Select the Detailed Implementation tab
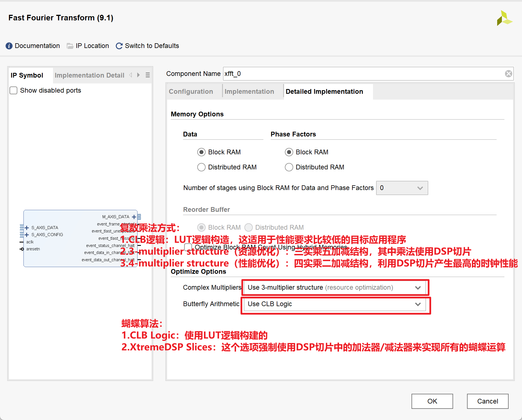 coord(324,92)
